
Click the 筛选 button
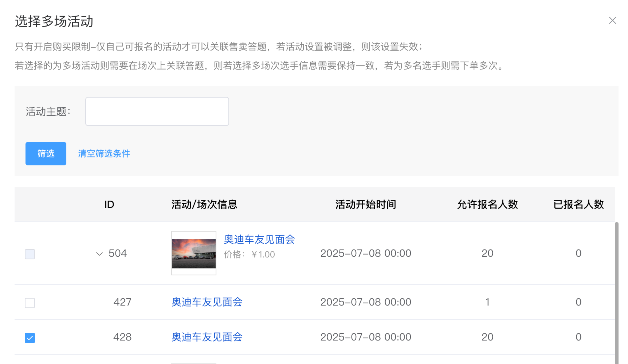pyautogui.click(x=46, y=154)
